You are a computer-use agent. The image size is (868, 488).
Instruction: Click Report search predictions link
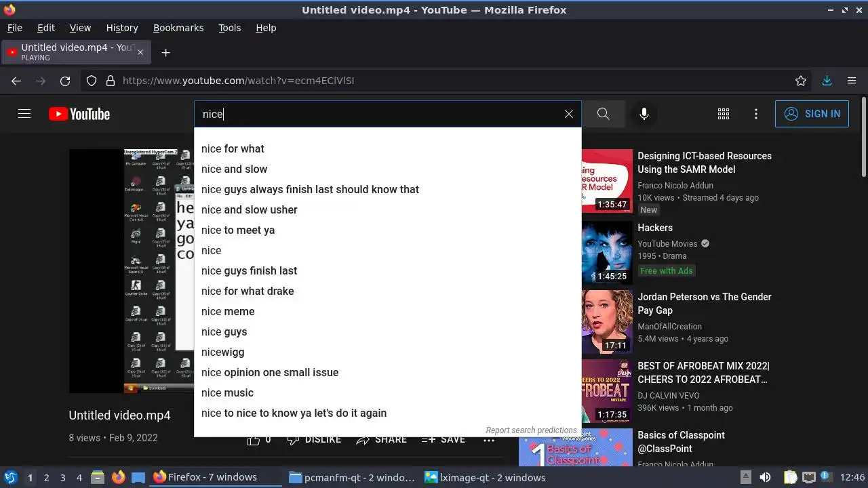[531, 430]
